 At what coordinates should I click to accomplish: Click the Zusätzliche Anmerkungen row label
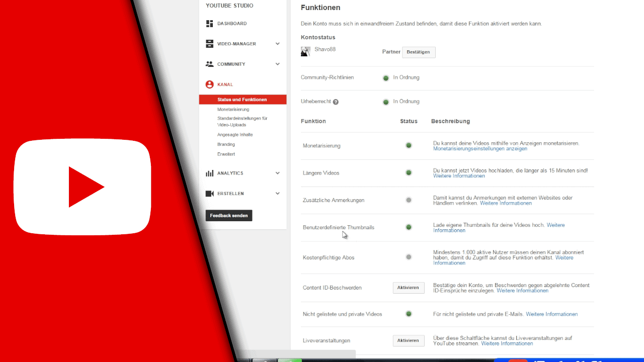(334, 200)
